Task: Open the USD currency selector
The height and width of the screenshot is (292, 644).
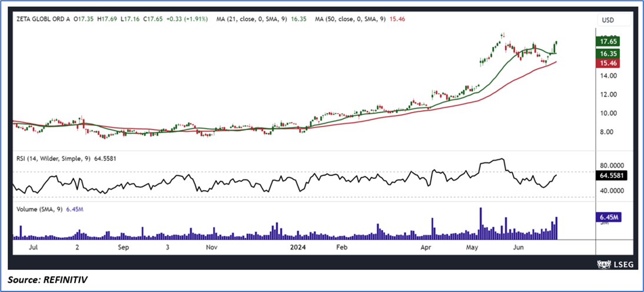Action: point(614,19)
